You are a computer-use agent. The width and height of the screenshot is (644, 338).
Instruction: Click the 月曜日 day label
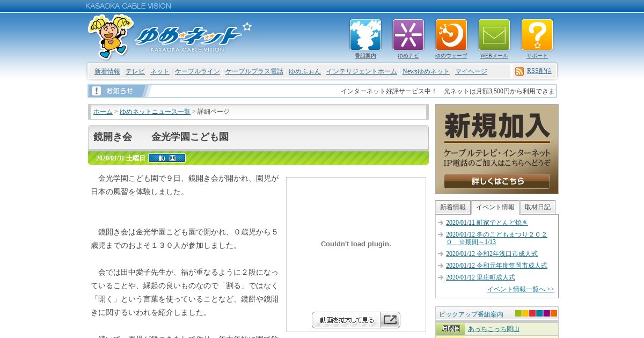(450, 329)
